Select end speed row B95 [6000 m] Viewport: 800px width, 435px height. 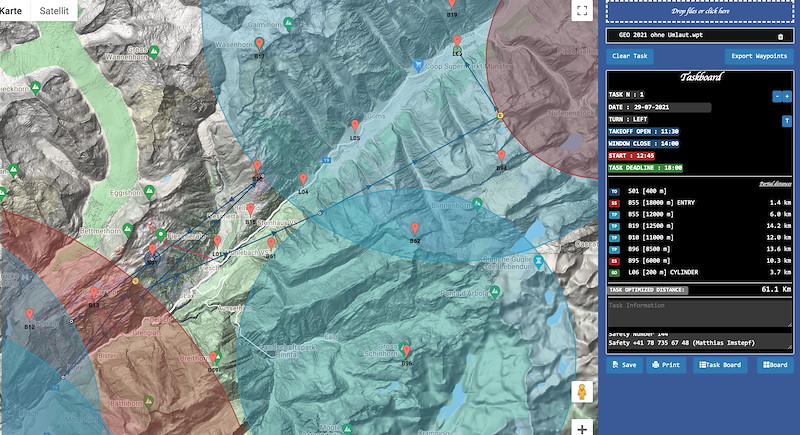(x=700, y=261)
